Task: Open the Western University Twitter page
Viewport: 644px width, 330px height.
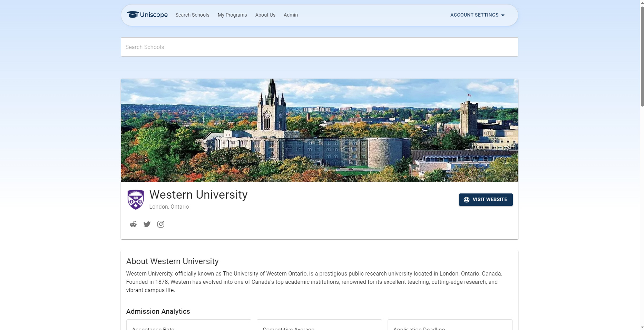Action: [x=147, y=224]
